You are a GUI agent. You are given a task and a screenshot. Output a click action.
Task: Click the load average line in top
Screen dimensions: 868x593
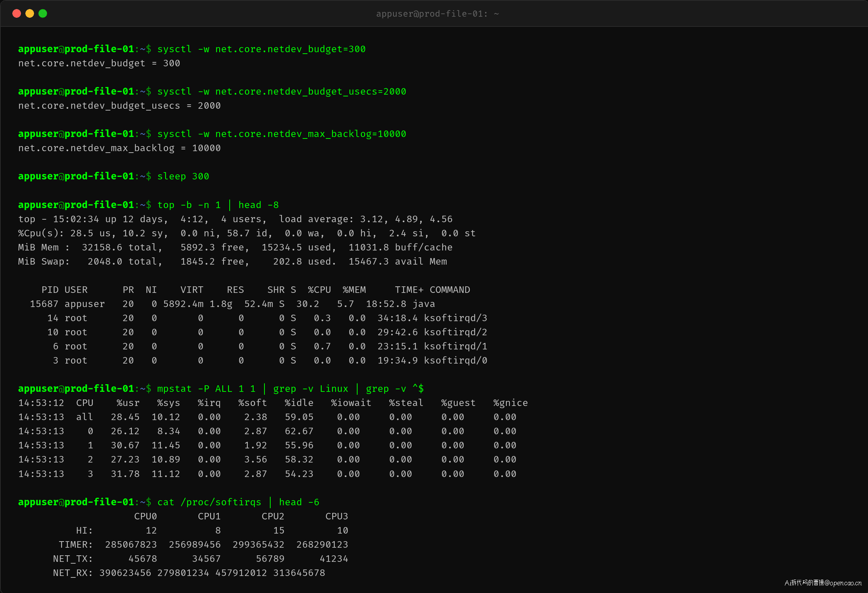pyautogui.click(x=235, y=219)
